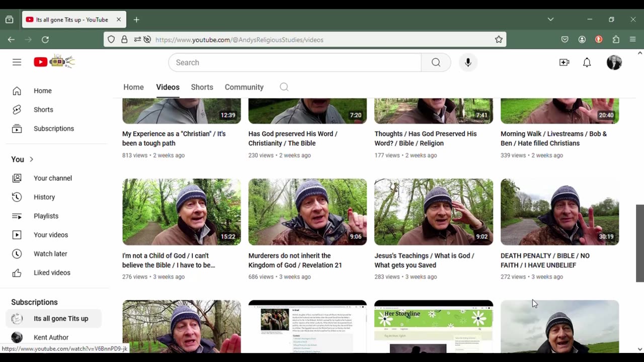Screen dimensions: 644x362
Task: Select the Videos tab
Action: [x=168, y=87]
